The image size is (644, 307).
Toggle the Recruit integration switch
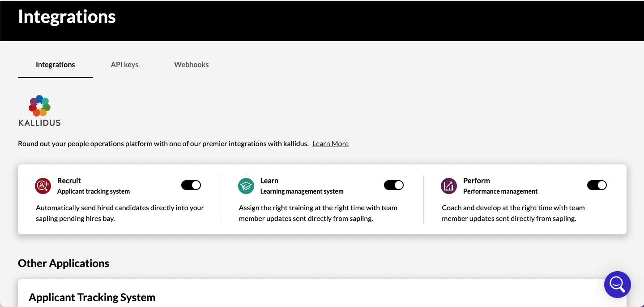tap(191, 185)
